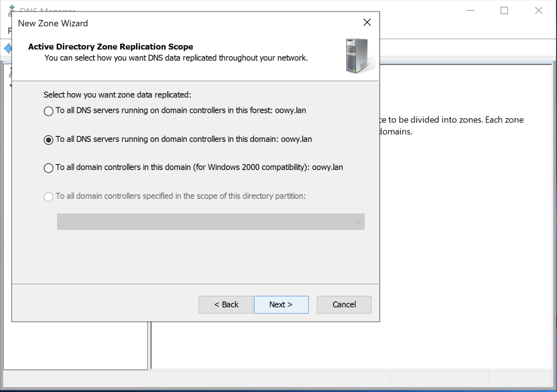Collapse the expanded tree node in left pane

10,85
